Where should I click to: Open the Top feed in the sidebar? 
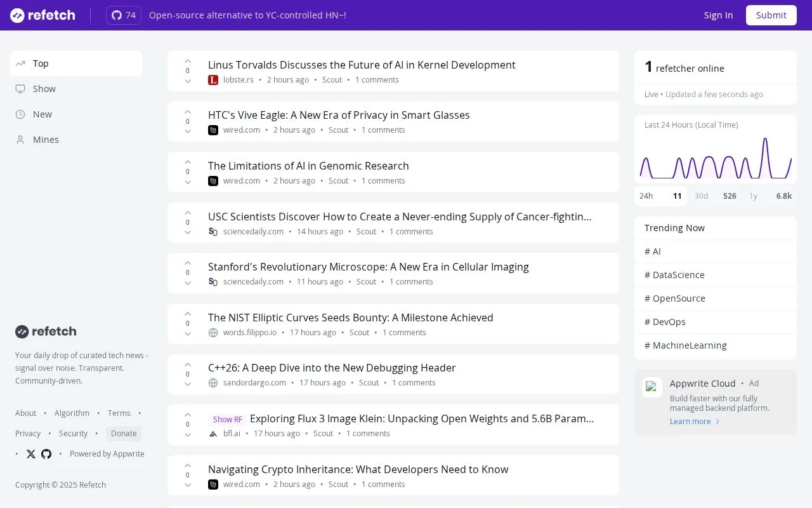click(x=76, y=63)
